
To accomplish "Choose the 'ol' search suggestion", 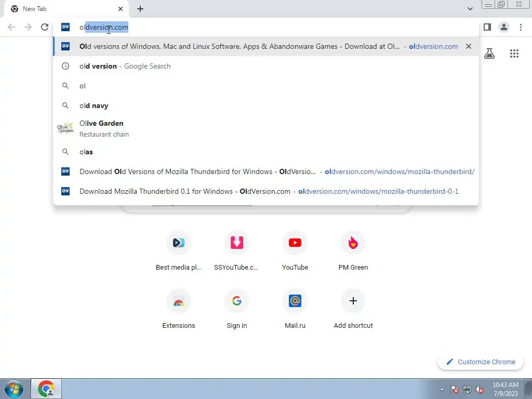I will click(266, 86).
